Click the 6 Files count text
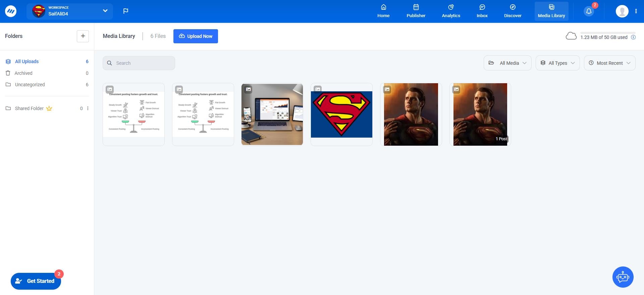 coord(158,36)
